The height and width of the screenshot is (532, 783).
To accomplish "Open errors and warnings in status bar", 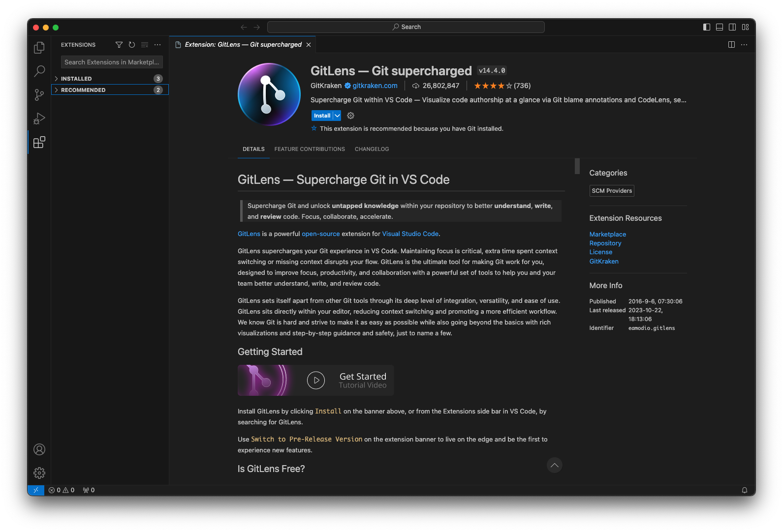I will point(62,490).
